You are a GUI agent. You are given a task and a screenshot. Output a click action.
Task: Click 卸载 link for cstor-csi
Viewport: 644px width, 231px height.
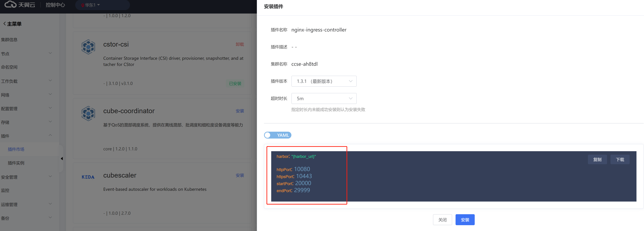coord(240,44)
